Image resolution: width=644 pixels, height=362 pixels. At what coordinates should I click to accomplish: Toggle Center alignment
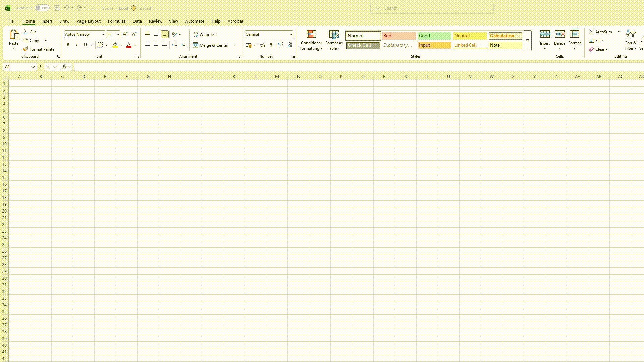pyautogui.click(x=156, y=45)
